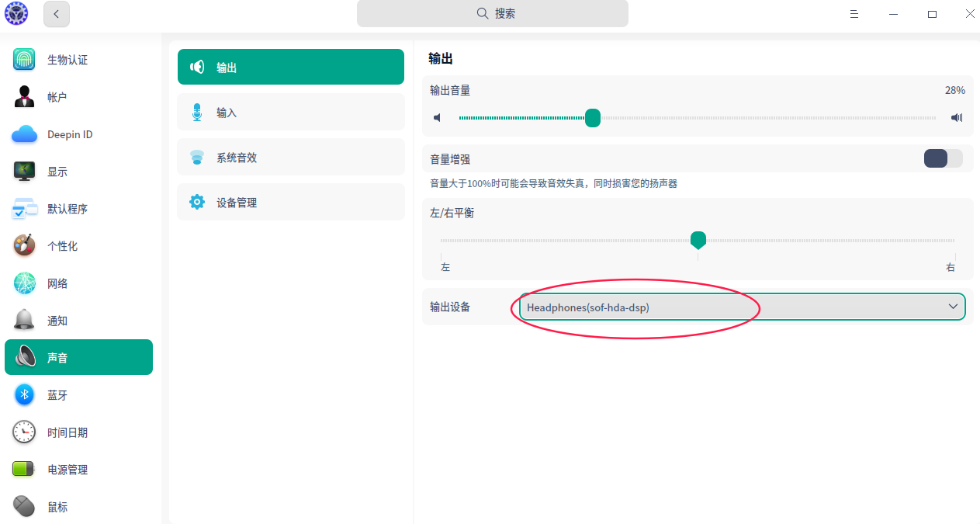Open the 显示 display settings

point(57,172)
